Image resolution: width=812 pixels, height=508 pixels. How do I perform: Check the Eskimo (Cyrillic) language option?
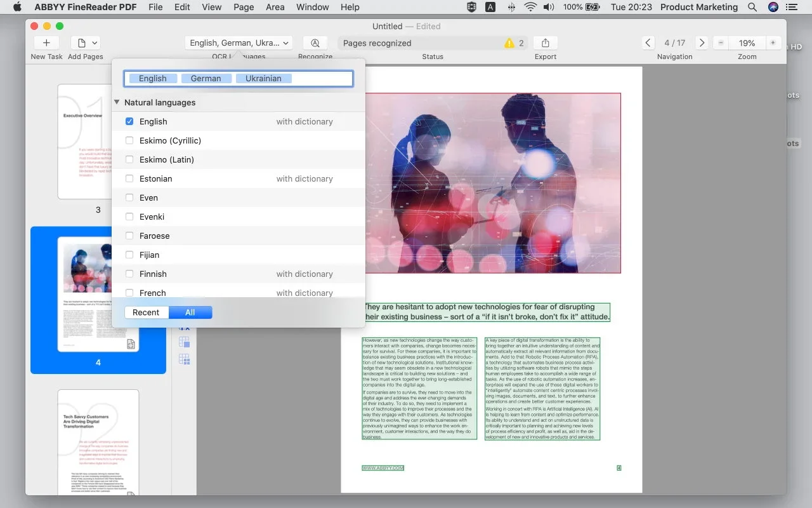129,140
